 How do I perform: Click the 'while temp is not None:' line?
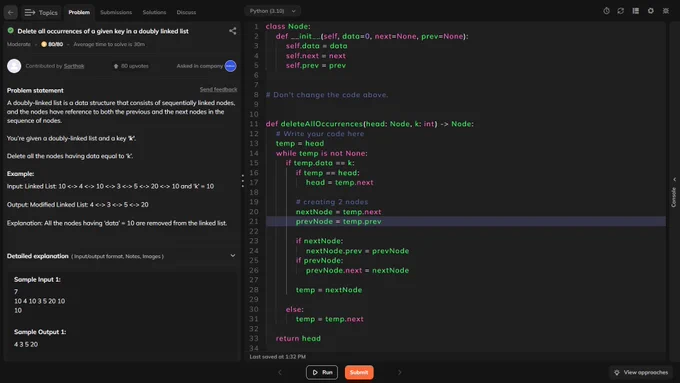[x=321, y=153]
